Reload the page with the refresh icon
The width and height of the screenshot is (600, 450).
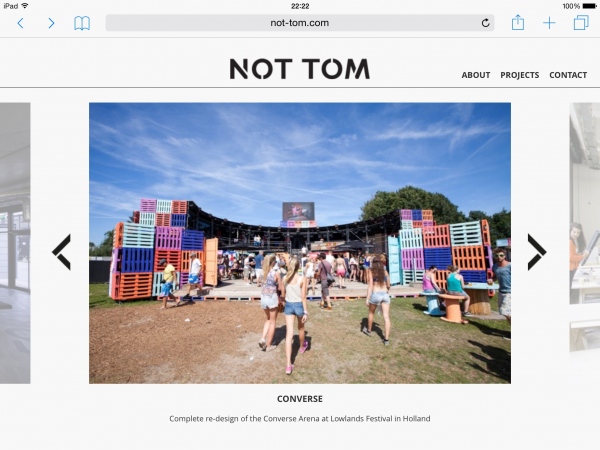(x=485, y=23)
